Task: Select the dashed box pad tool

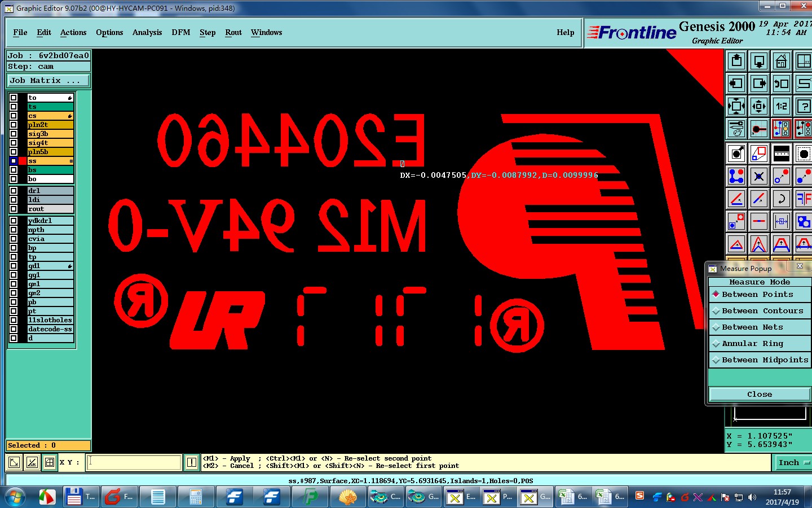Action: point(804,154)
